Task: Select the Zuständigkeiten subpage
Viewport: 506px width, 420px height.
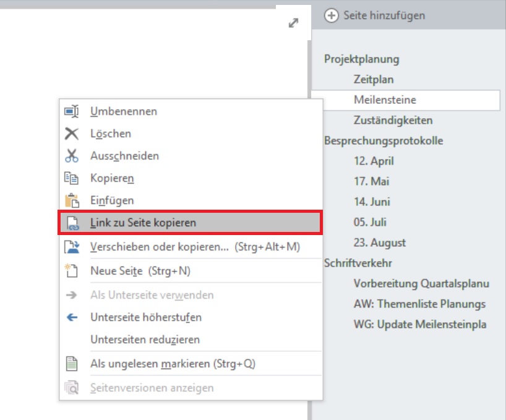Action: (393, 121)
